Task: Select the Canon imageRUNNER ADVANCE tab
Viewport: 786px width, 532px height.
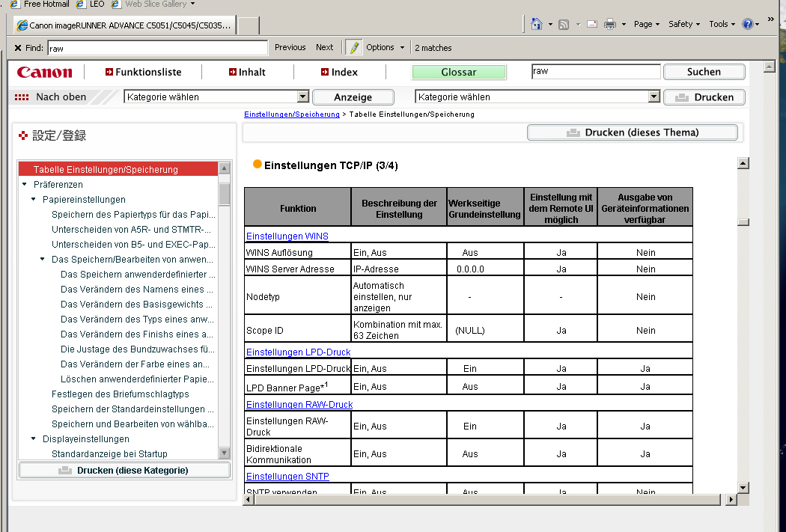Action: 124,25
